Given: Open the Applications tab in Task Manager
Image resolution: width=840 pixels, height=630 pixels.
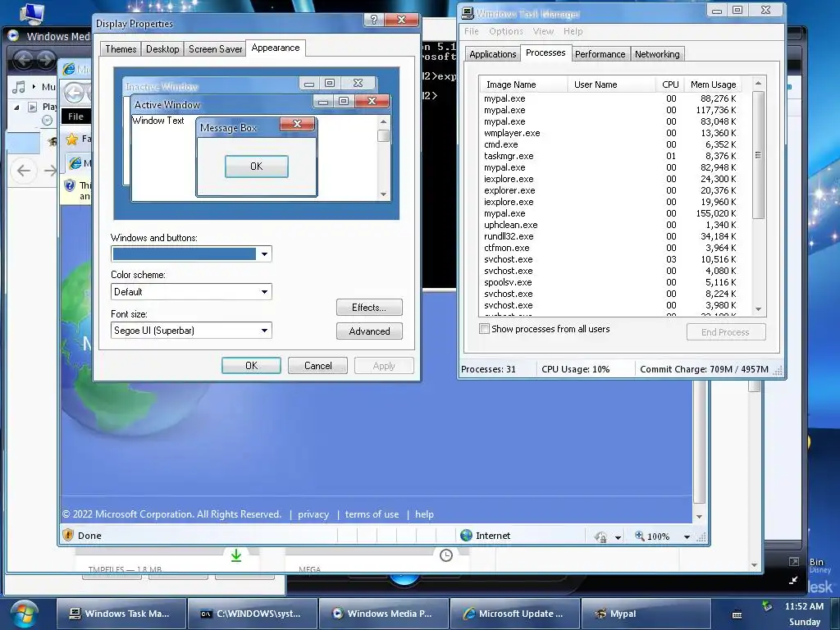Looking at the screenshot, I should coord(492,54).
